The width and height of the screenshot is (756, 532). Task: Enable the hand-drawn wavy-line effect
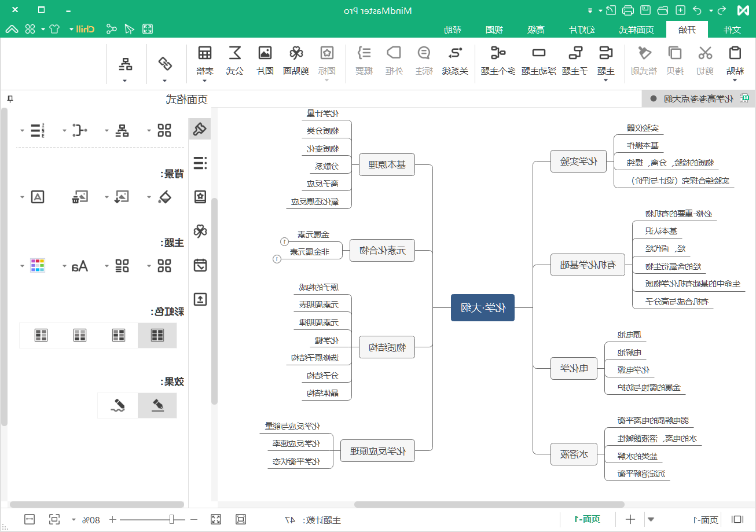(118, 405)
